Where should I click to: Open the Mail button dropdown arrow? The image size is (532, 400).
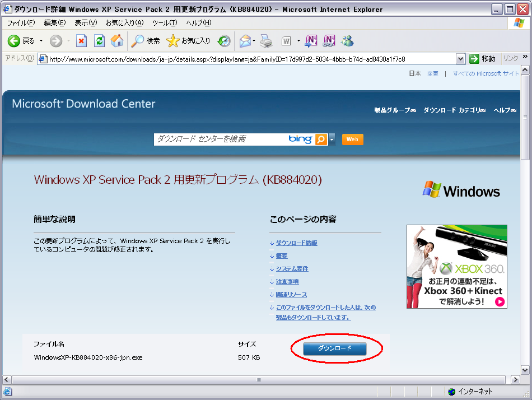tap(254, 41)
